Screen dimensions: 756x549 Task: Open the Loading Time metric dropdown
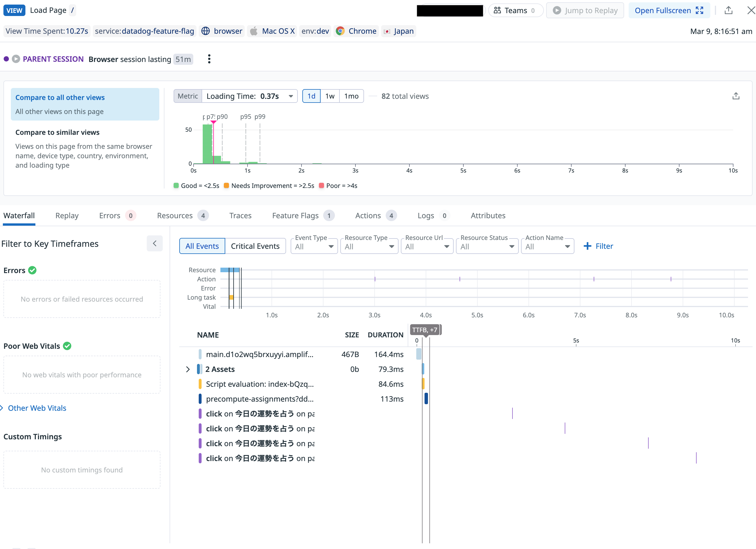(249, 96)
